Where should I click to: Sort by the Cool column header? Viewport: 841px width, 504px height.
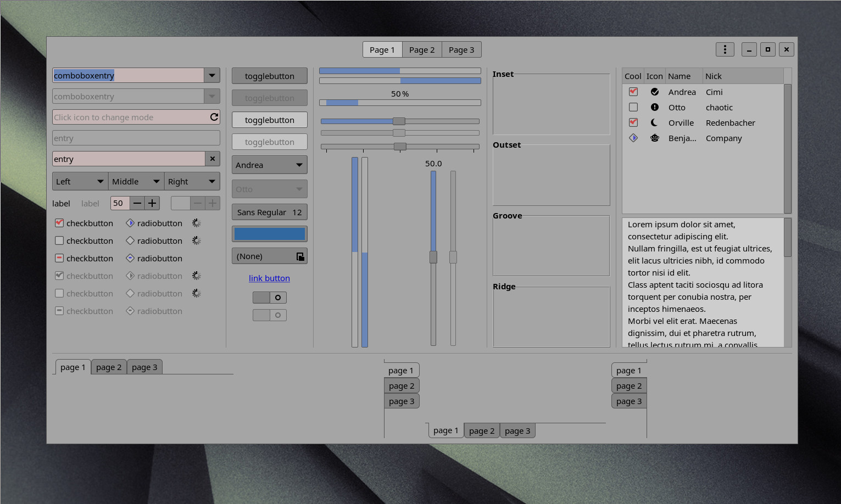tap(633, 76)
